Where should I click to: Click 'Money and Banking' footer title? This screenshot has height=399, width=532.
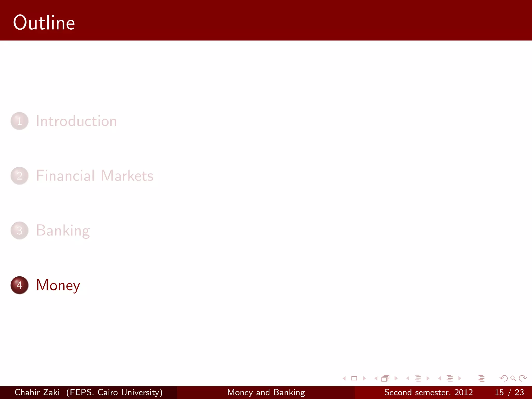click(266, 392)
